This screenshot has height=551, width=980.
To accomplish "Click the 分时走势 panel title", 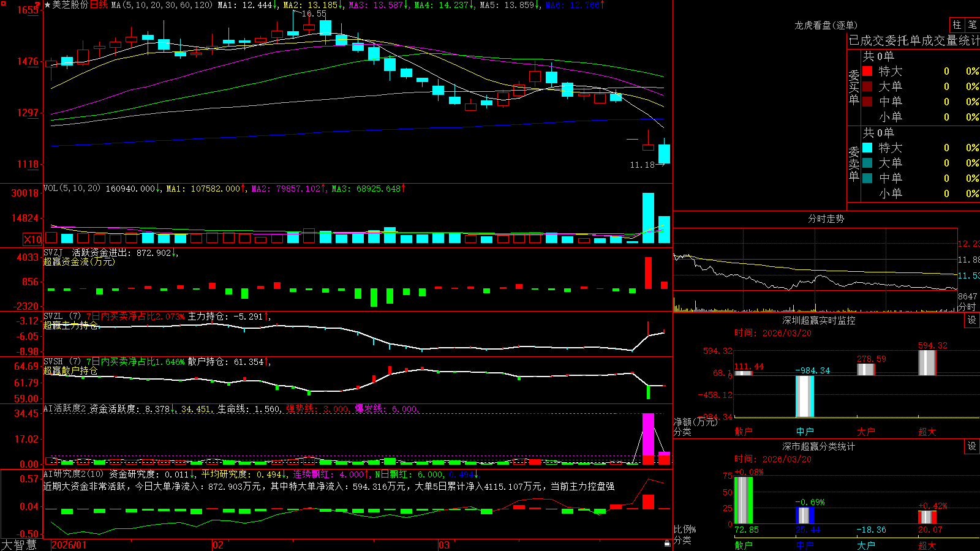I will tap(826, 219).
